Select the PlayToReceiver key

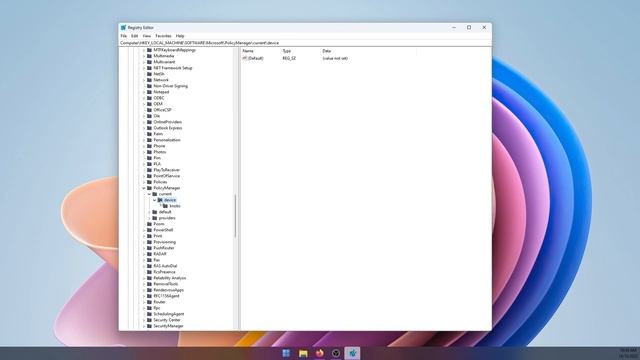[x=167, y=170]
